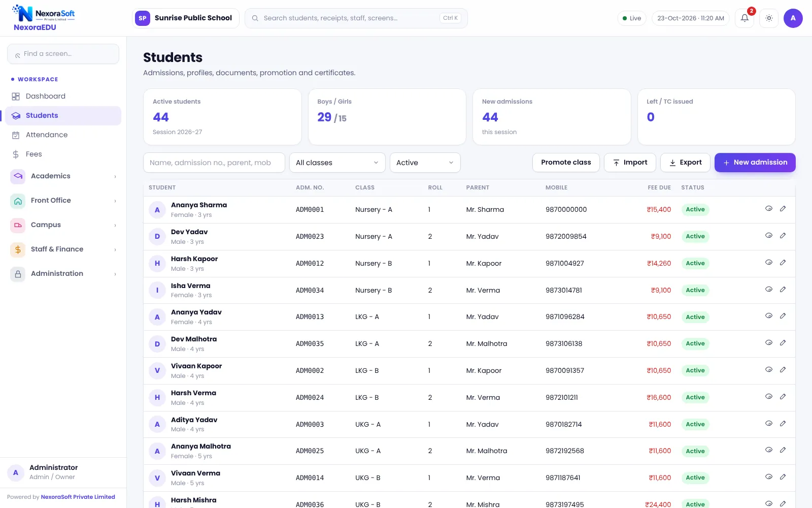Screen dimensions: 812x508
Task: View Aditya Yadav's profile eye icon
Action: pos(769,424)
